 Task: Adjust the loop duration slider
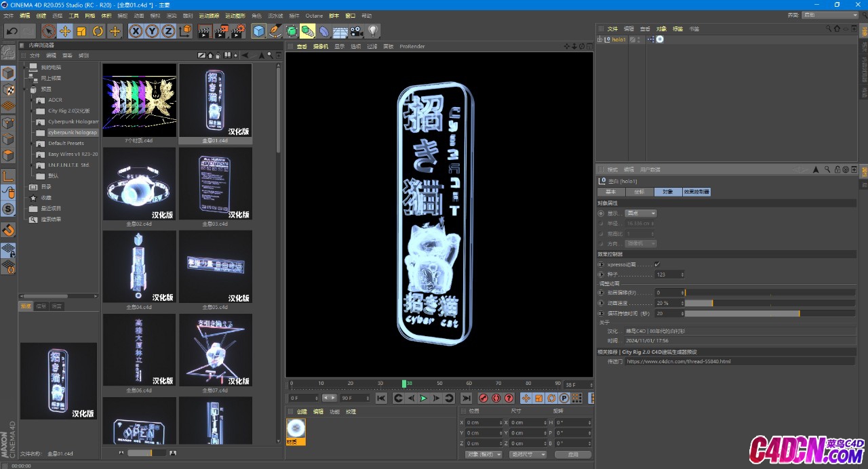tap(770, 314)
